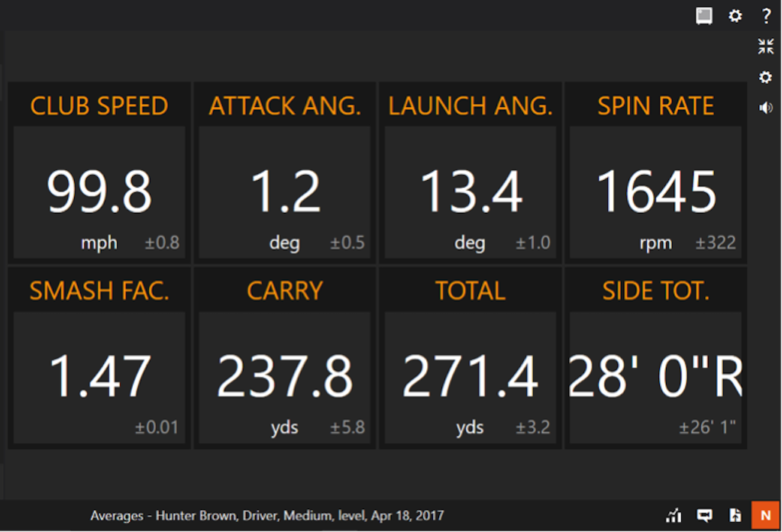The width and height of the screenshot is (782, 532).
Task: Select the TOTAL tile header
Action: point(470,291)
